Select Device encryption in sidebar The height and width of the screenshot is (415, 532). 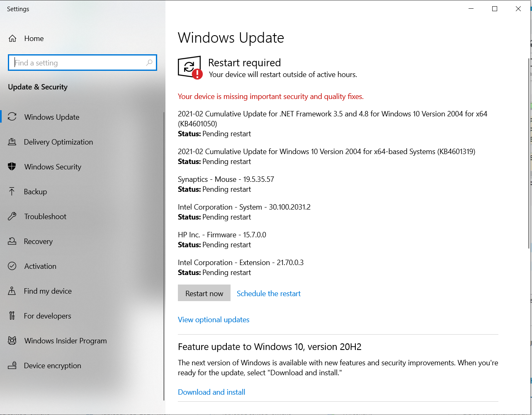(x=82, y=365)
